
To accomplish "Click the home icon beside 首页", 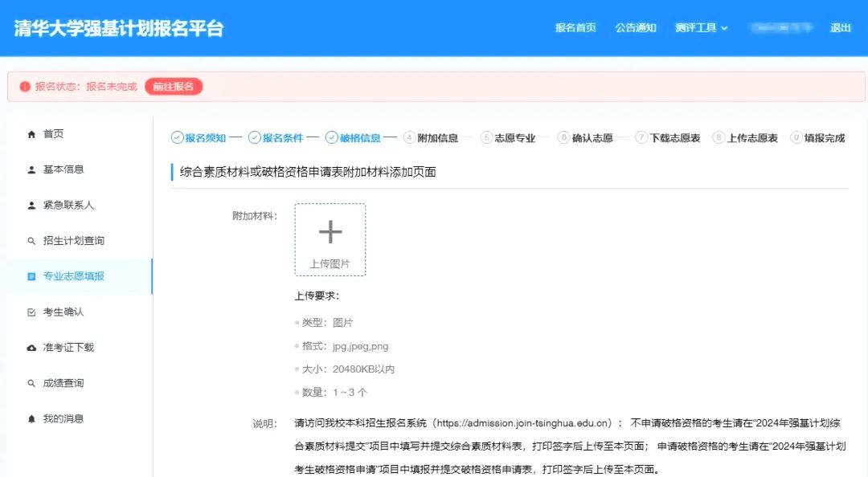I will [x=31, y=134].
